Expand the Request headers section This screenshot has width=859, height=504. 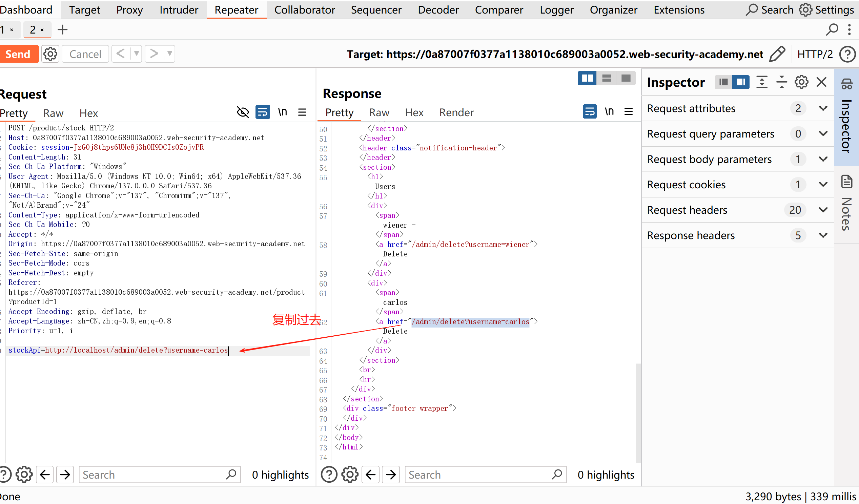823,210
